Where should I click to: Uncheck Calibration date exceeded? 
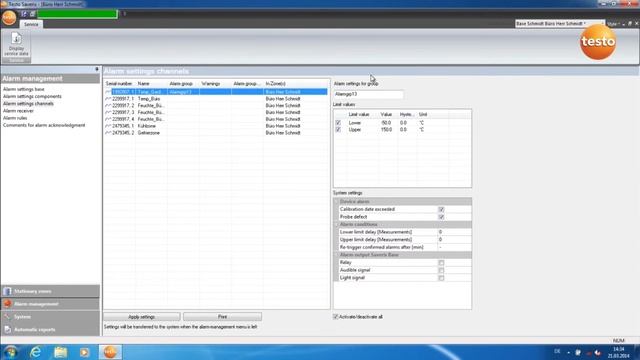coord(441,209)
